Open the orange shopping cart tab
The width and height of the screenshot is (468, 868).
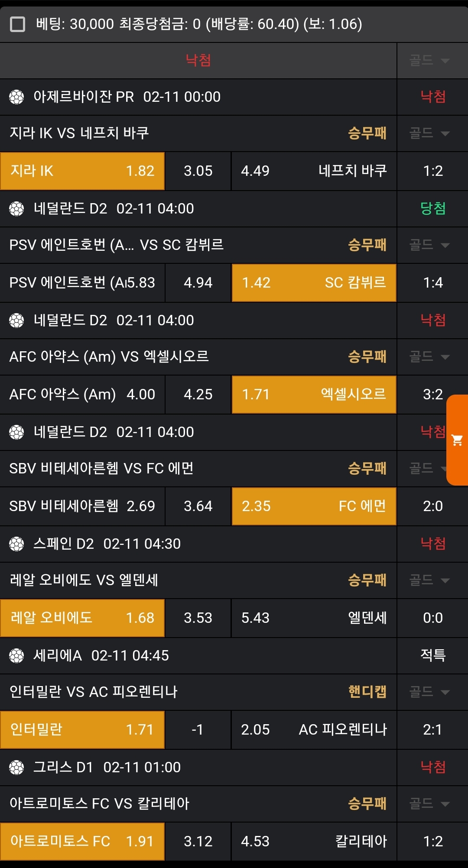(457, 440)
